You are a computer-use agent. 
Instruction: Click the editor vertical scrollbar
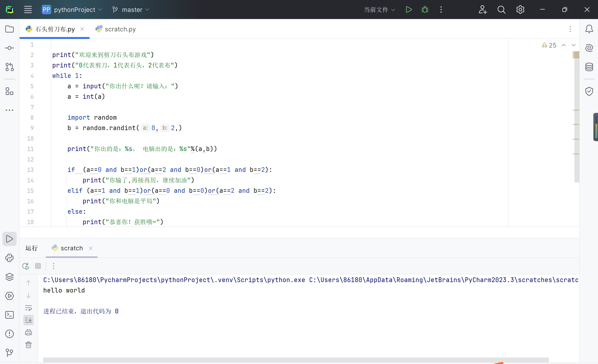(577, 117)
